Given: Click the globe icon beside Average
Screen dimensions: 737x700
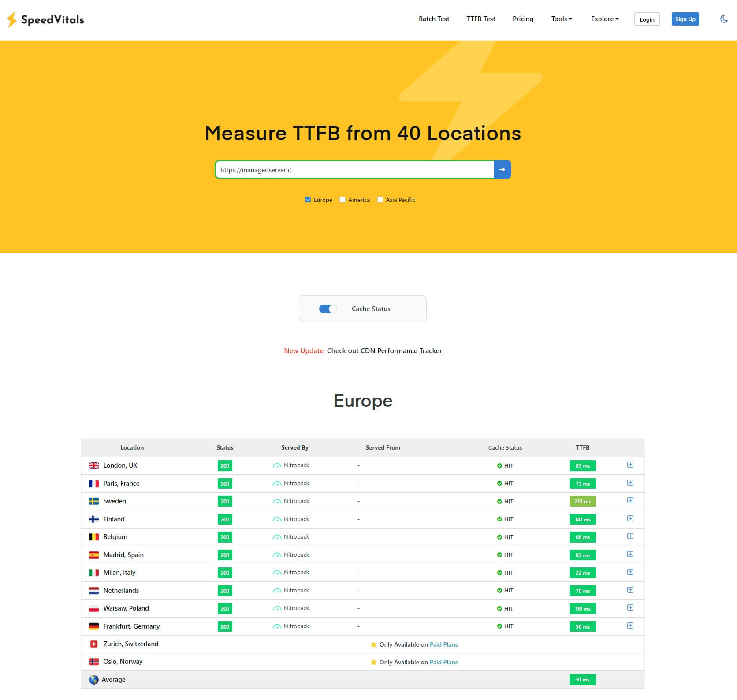Looking at the screenshot, I should coord(94,680).
